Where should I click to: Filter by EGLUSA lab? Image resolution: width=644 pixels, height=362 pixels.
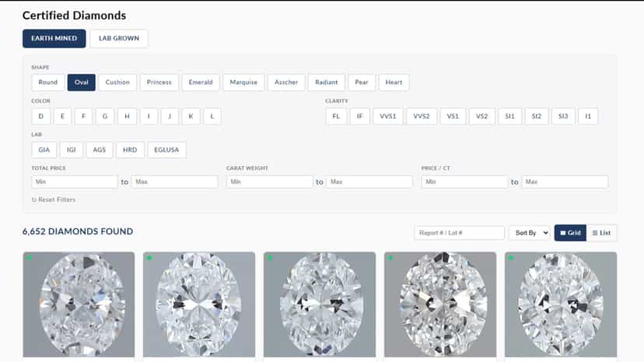click(166, 150)
